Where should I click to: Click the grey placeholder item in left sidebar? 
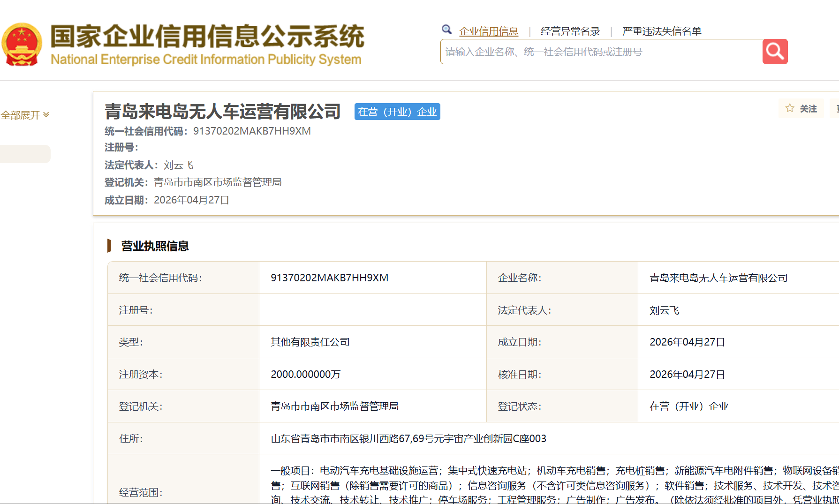[x=25, y=154]
